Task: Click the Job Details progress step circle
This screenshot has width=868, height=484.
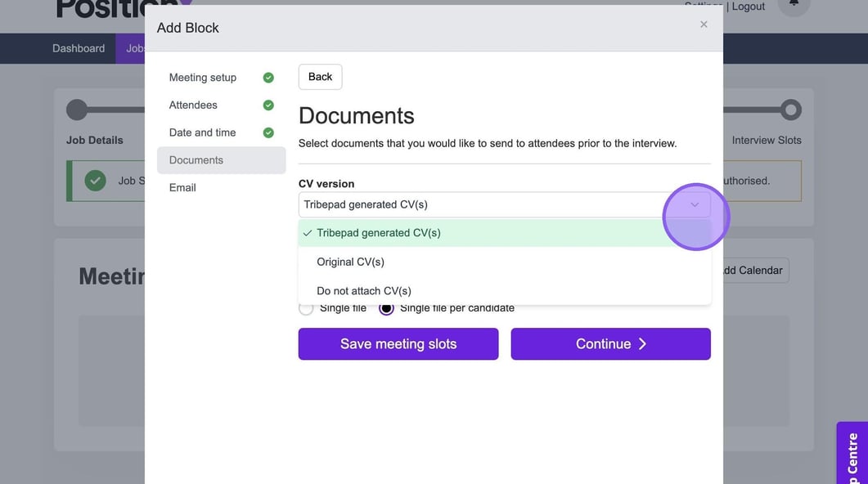Action: [x=77, y=110]
